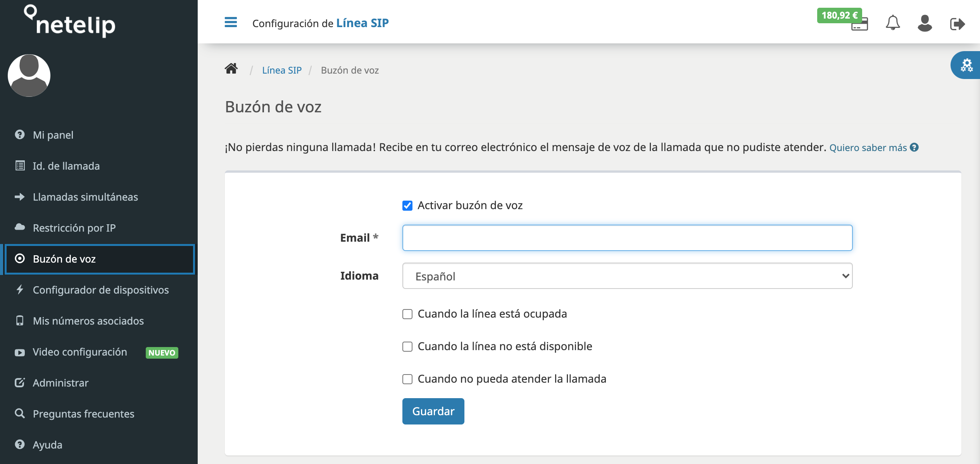Enable Cuando la línea está ocupada
The image size is (980, 464).
[x=407, y=314]
